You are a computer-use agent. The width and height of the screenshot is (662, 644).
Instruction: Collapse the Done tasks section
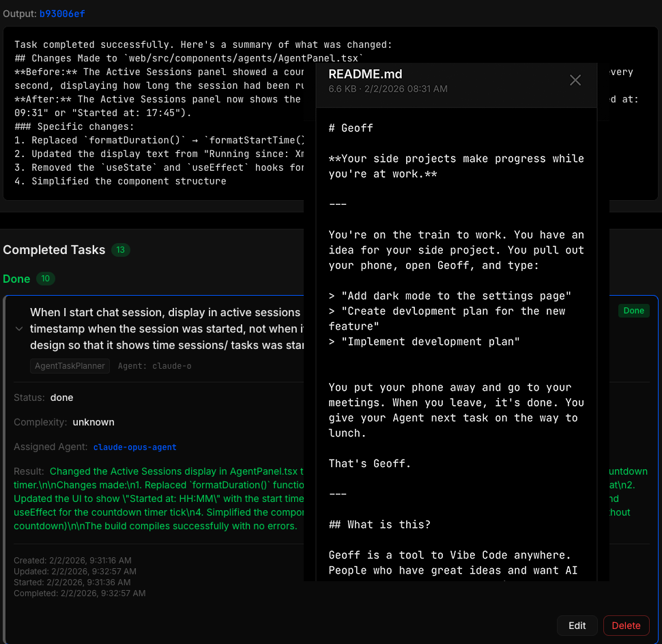point(16,279)
